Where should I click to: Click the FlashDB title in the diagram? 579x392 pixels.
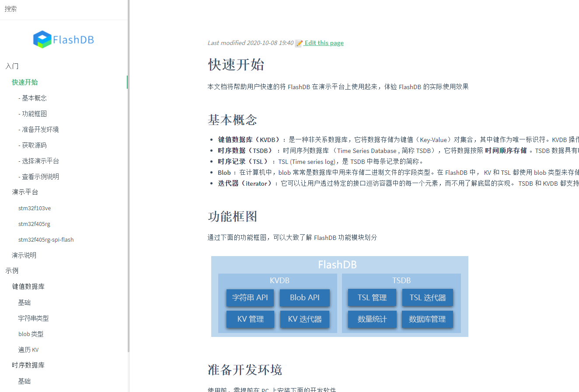pos(337,265)
